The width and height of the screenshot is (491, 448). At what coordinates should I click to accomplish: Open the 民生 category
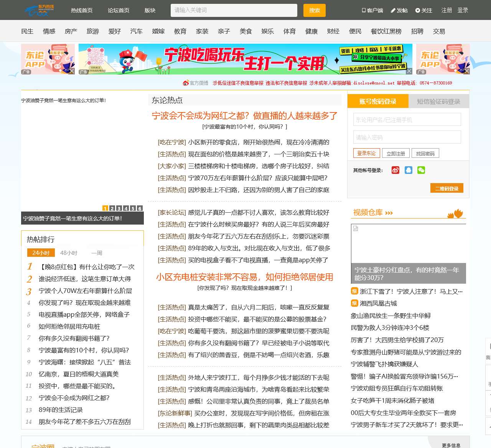pyautogui.click(x=27, y=31)
